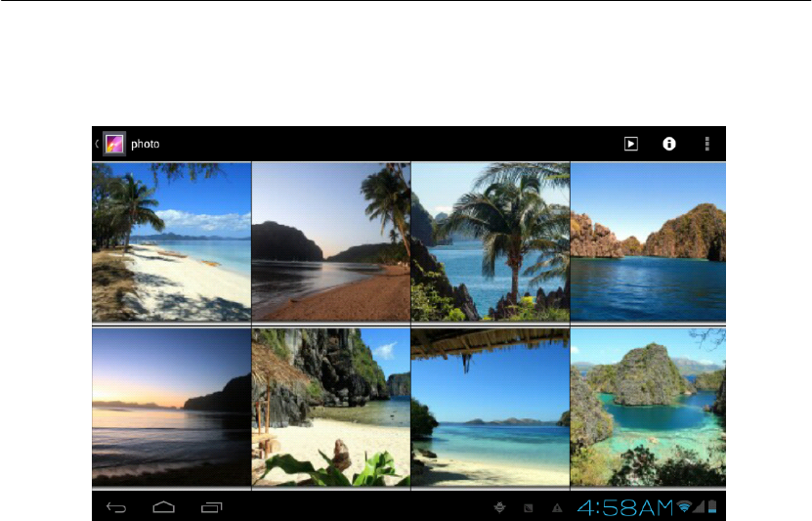Viewport: 812px width, 521px height.
Task: Tap the Android back navigation button
Action: point(116,507)
